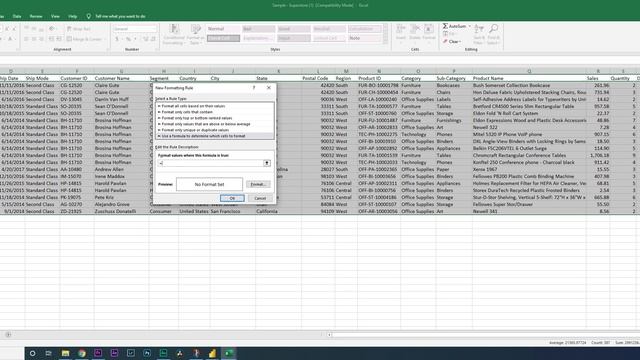Open the Sort & Filter menu
The image size is (640, 360).
coord(479,34)
